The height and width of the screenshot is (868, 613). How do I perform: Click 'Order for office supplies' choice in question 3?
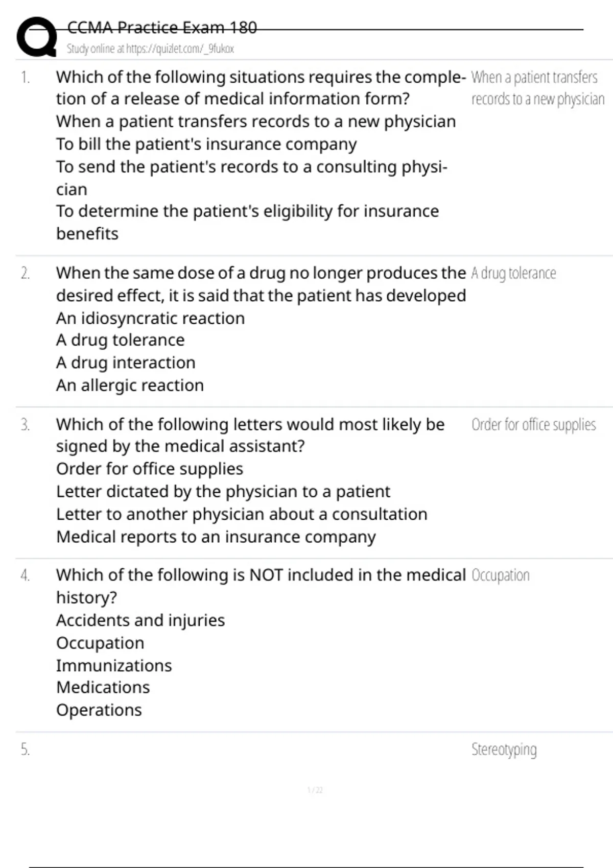tap(149, 469)
